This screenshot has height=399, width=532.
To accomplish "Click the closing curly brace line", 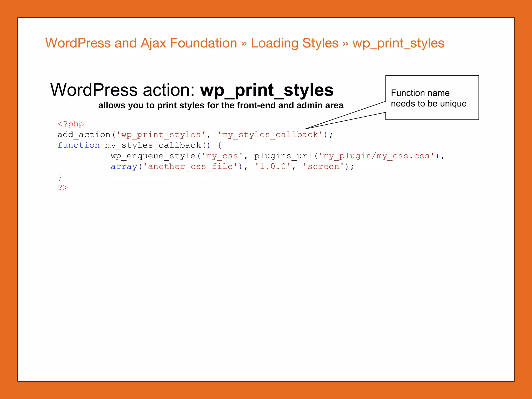I will point(60,177).
